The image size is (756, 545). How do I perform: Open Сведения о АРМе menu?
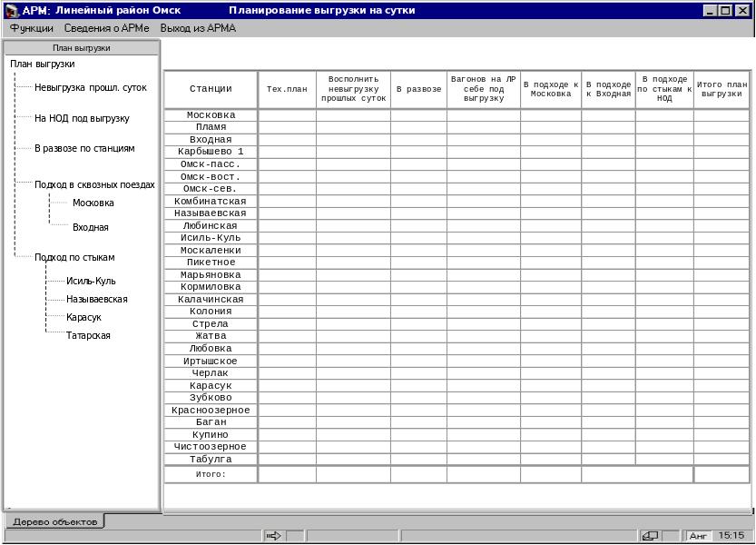pos(106,28)
